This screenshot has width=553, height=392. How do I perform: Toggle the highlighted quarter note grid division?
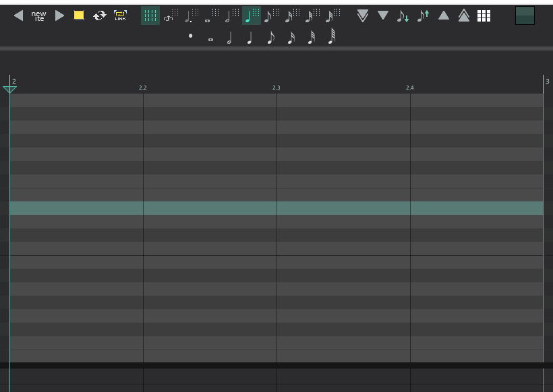[x=252, y=15]
